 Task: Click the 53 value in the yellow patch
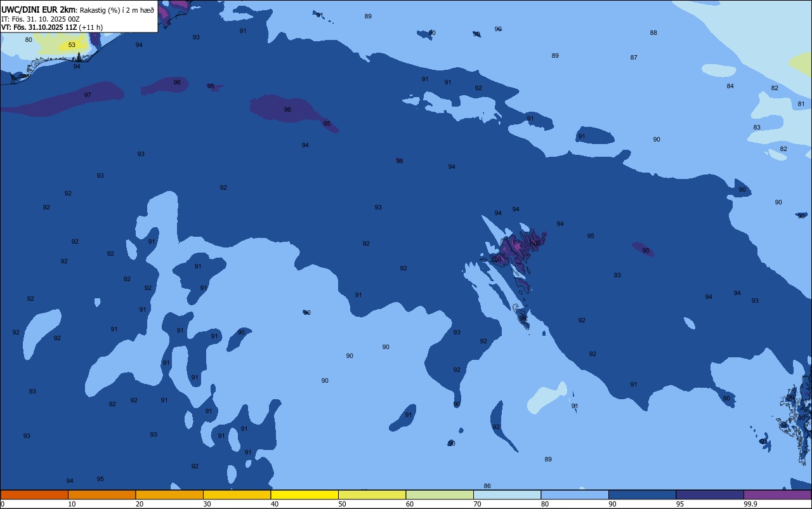tap(72, 45)
